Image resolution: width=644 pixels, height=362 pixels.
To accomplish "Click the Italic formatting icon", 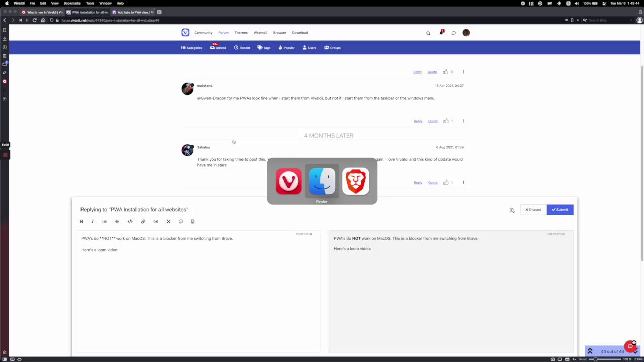I will (x=93, y=221).
